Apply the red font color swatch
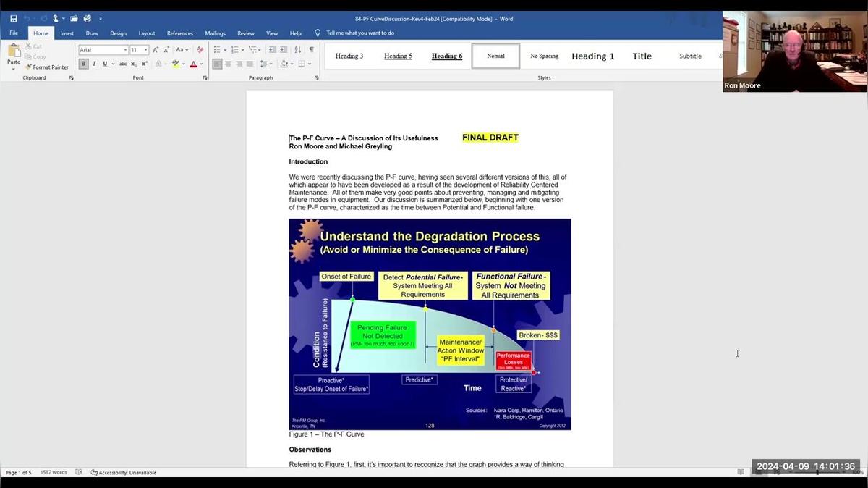868x488 pixels. (x=192, y=64)
